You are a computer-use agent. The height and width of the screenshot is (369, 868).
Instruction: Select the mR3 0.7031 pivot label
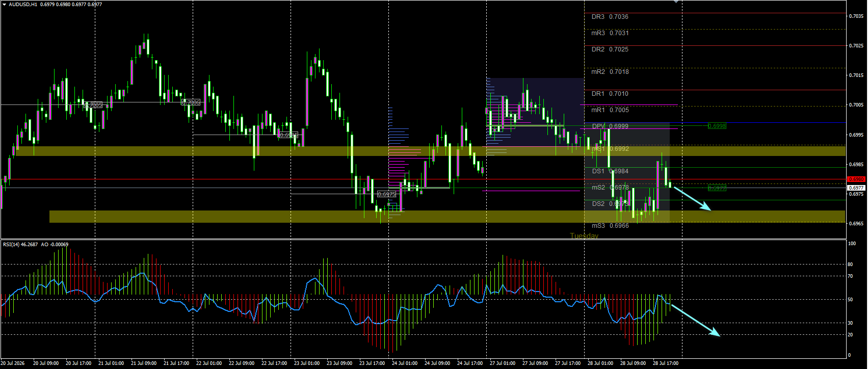(610, 33)
